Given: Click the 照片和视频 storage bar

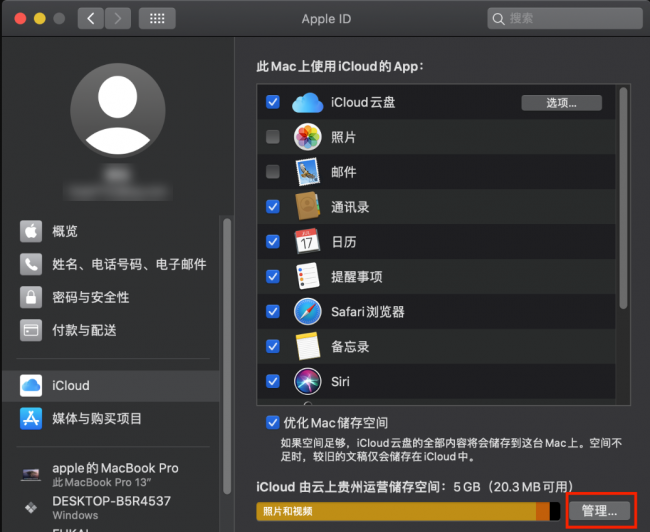Looking at the screenshot, I should (x=396, y=511).
